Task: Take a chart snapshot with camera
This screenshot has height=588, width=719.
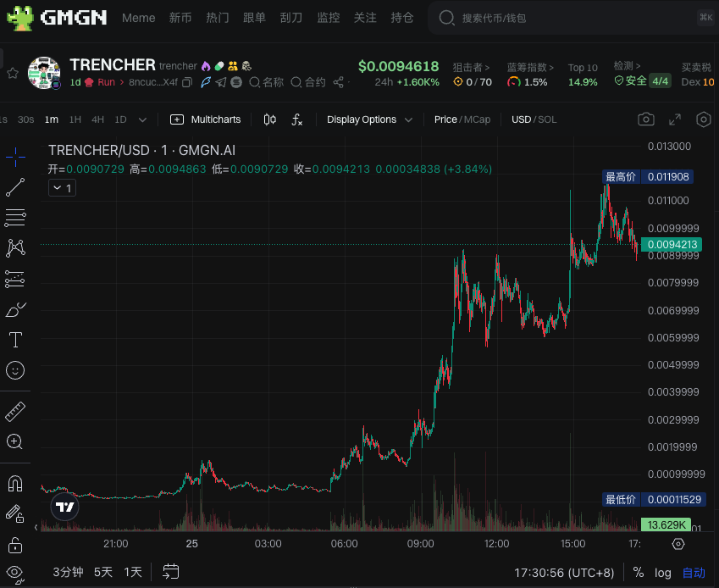Action: coord(646,119)
